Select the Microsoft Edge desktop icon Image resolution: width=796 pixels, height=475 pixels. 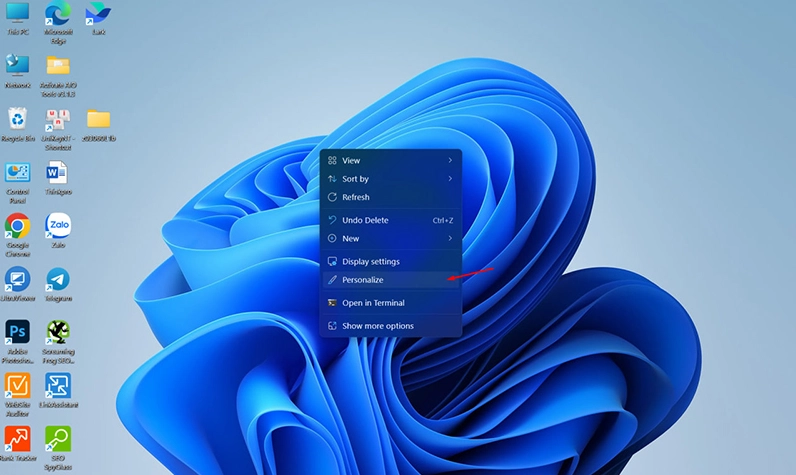pos(58,15)
